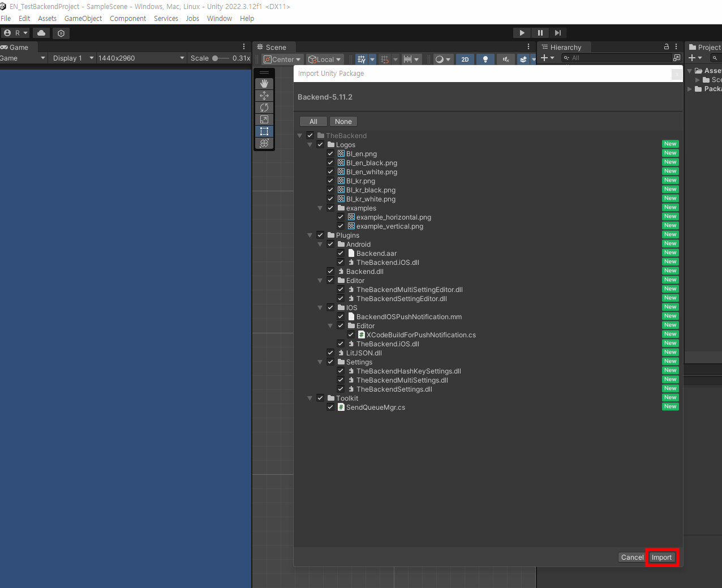Screen dimensions: 722x588
Task: Collapse the iOS folder
Action: click(x=320, y=308)
